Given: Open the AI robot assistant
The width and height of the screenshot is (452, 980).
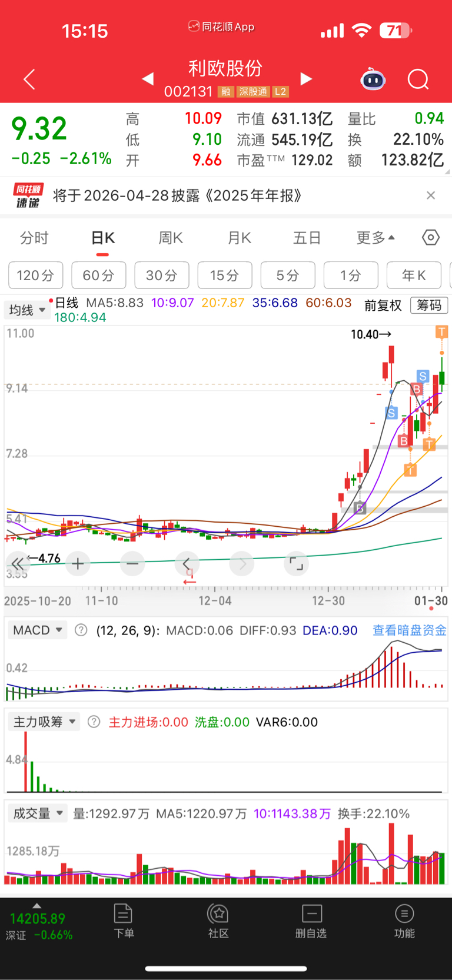Looking at the screenshot, I should pyautogui.click(x=373, y=79).
